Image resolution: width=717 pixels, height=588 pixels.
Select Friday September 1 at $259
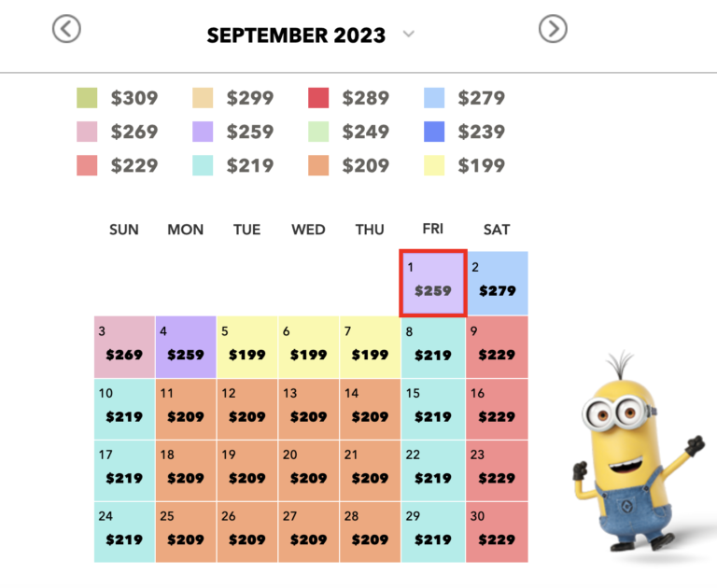(x=432, y=283)
